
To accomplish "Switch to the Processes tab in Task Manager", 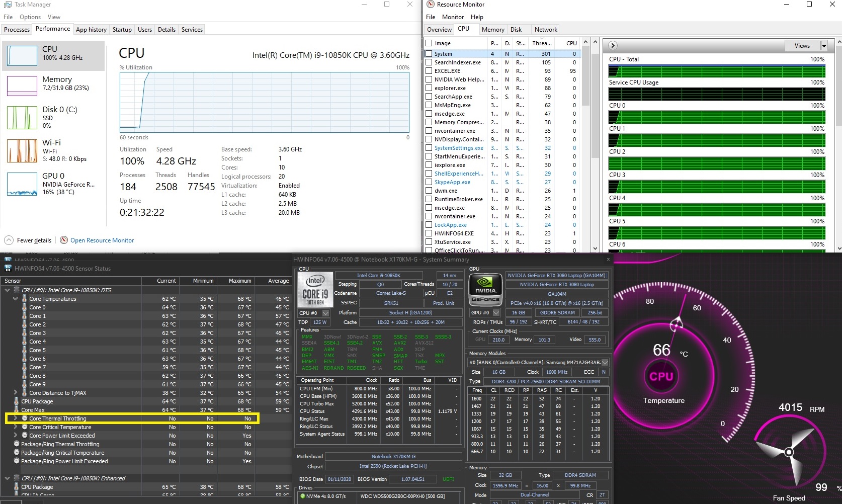I will coord(17,30).
